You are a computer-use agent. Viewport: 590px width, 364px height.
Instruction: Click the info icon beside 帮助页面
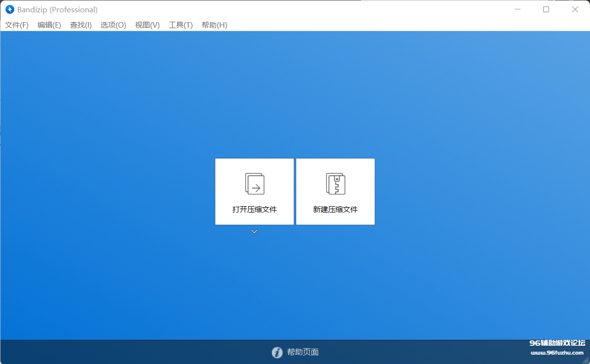[x=277, y=352]
